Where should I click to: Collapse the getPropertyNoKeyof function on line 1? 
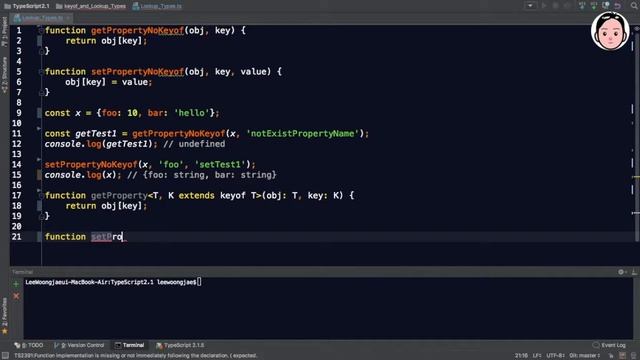41,31
